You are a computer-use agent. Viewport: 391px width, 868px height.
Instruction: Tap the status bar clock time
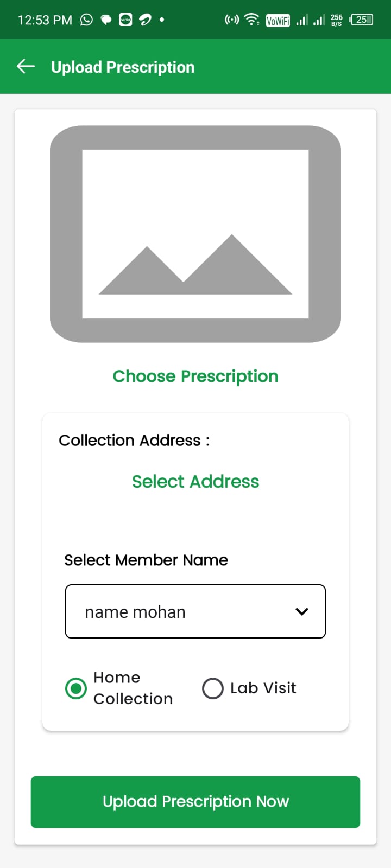[45, 20]
